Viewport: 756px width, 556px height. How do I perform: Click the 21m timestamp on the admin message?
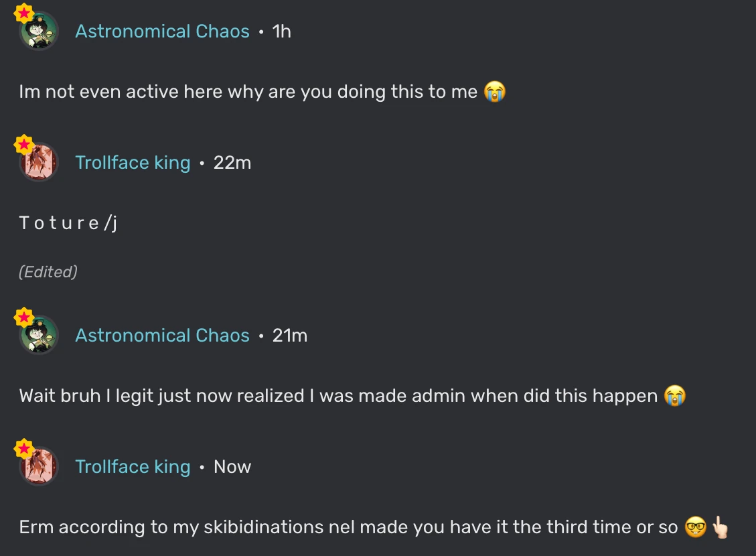[x=289, y=335]
